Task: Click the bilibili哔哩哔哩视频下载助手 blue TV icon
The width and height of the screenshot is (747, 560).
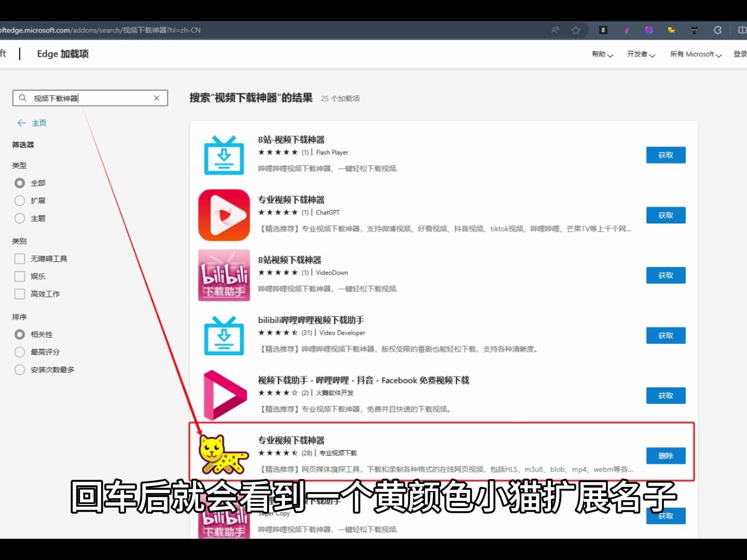Action: pyautogui.click(x=224, y=335)
